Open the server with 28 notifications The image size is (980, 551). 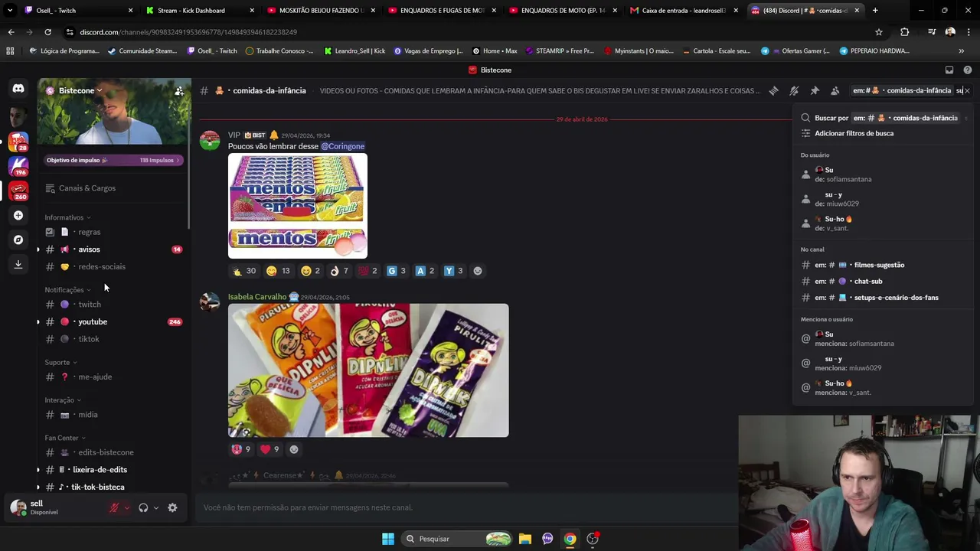click(x=18, y=141)
